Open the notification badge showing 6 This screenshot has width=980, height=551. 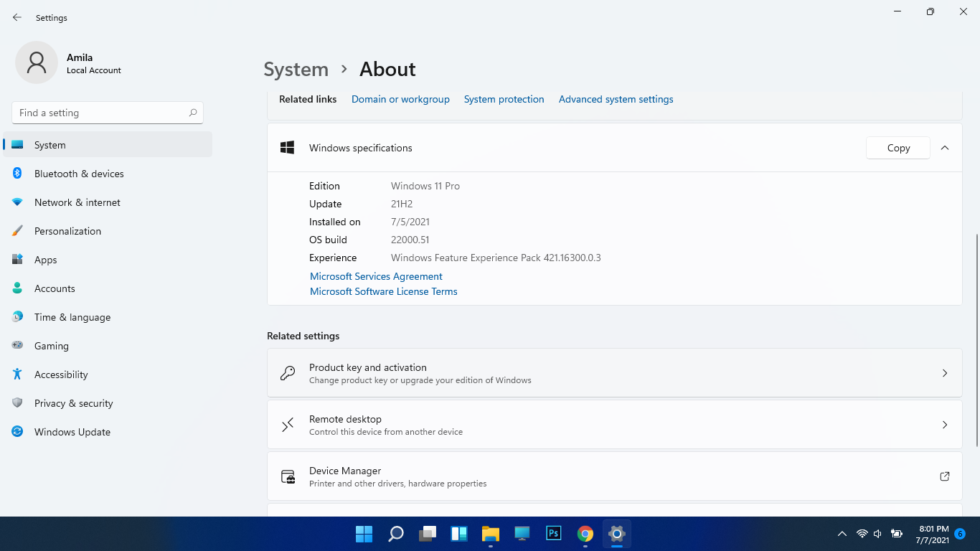(x=960, y=534)
